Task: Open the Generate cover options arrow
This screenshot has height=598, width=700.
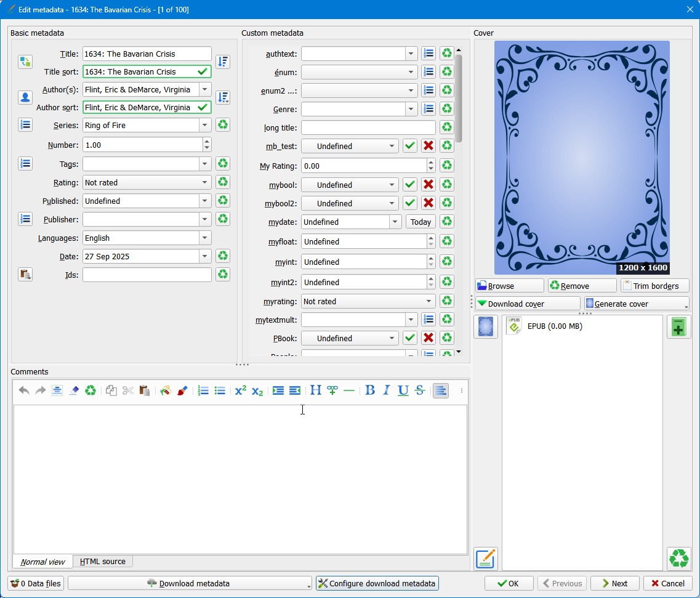Action: [x=686, y=305]
